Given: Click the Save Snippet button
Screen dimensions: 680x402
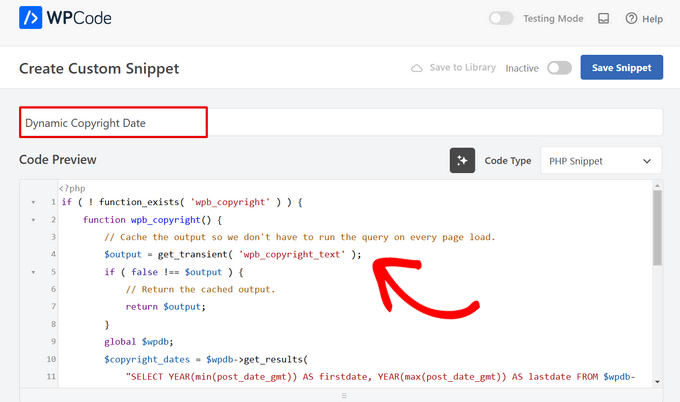Looking at the screenshot, I should click(x=621, y=67).
